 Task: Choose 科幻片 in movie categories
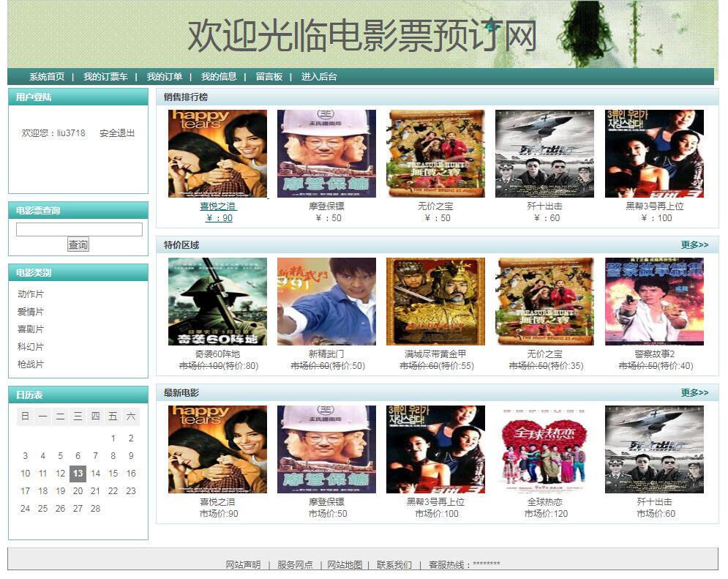(x=31, y=347)
